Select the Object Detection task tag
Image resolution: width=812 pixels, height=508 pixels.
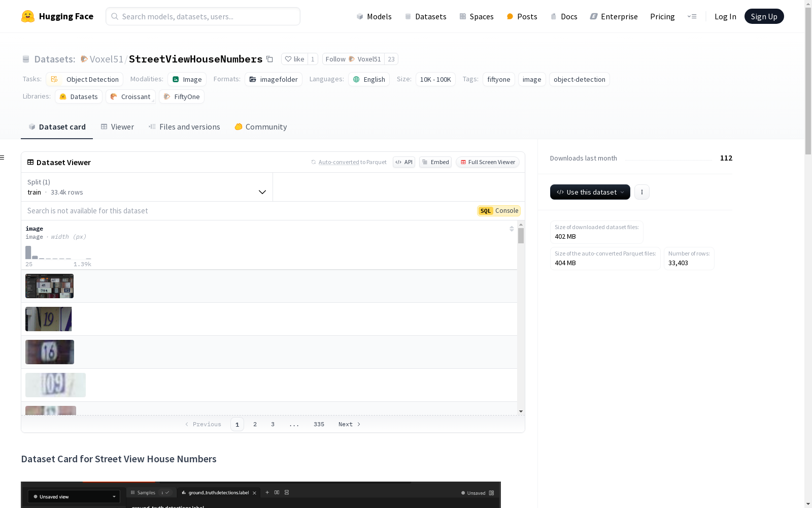click(x=85, y=79)
